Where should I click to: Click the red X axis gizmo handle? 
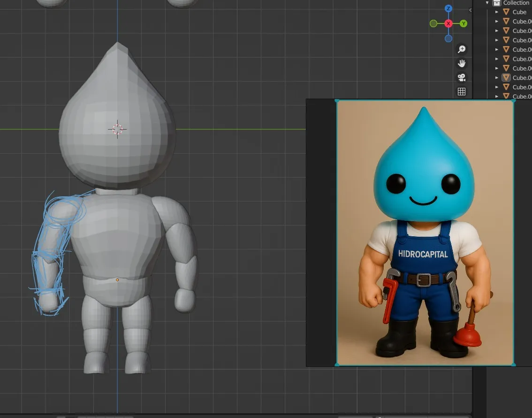click(x=448, y=23)
